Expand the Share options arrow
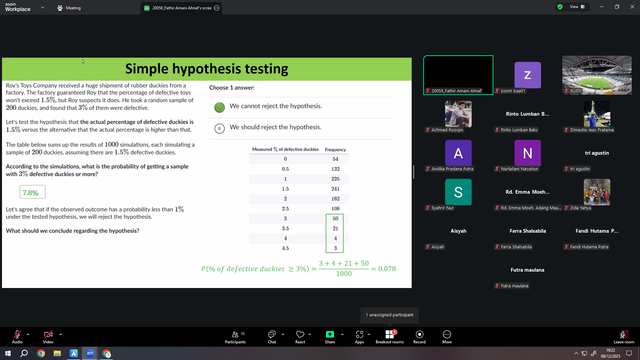This screenshot has width=640, height=360. pos(342,334)
